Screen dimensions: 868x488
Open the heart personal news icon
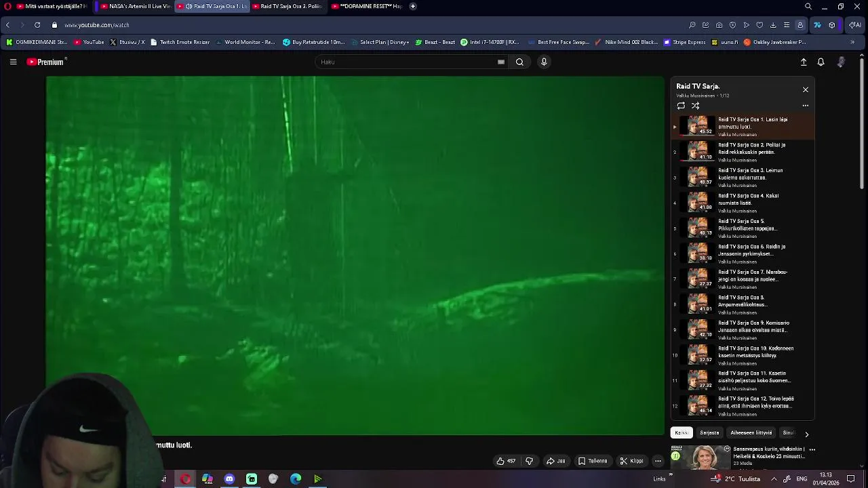759,25
